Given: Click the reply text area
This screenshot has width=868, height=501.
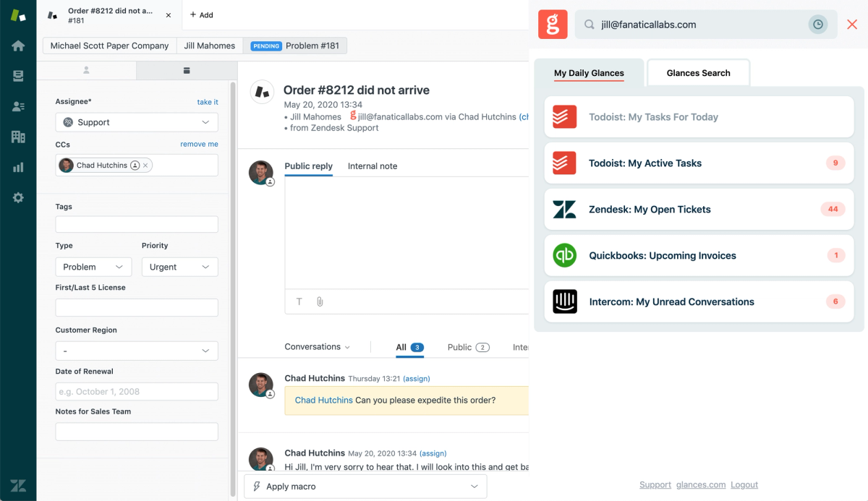Looking at the screenshot, I should 407,232.
